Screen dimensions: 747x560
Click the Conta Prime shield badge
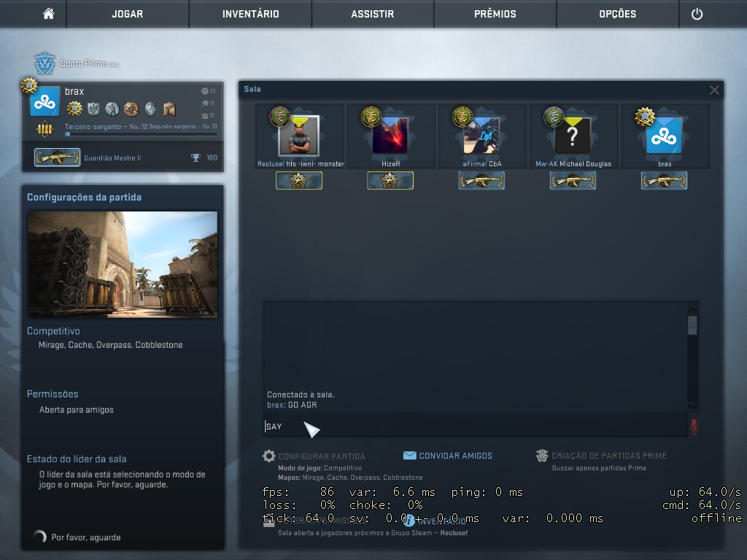pos(44,63)
